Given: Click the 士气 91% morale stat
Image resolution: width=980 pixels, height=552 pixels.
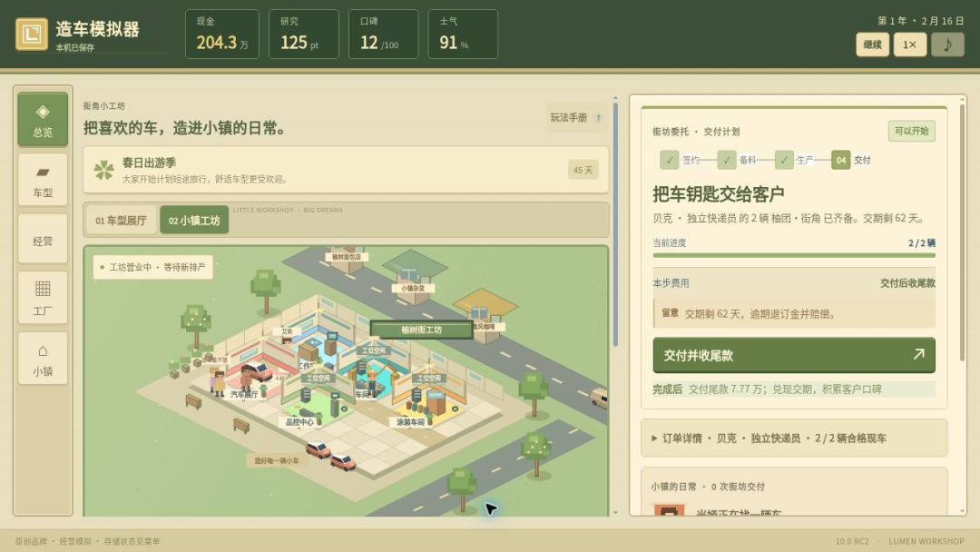Looking at the screenshot, I should tap(463, 34).
